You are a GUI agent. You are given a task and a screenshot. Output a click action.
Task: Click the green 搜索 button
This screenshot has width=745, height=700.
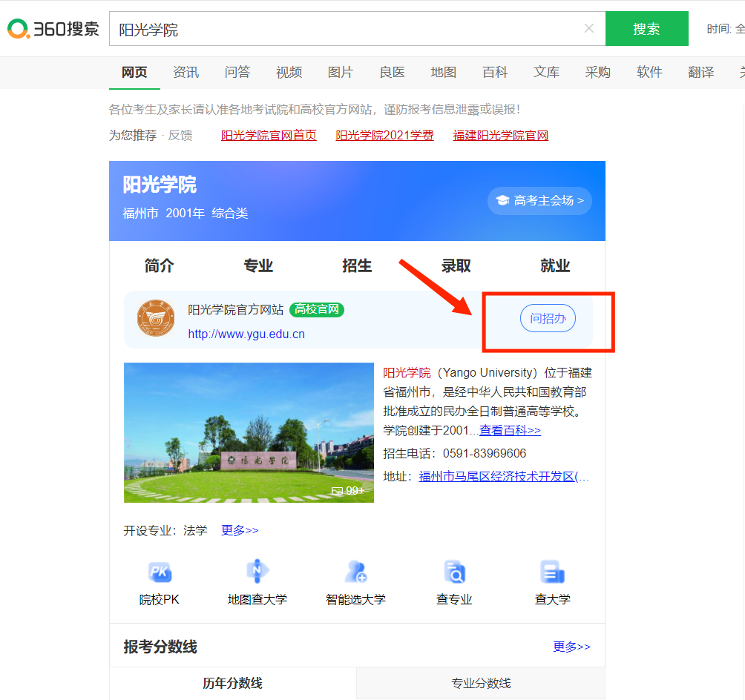coord(646,29)
